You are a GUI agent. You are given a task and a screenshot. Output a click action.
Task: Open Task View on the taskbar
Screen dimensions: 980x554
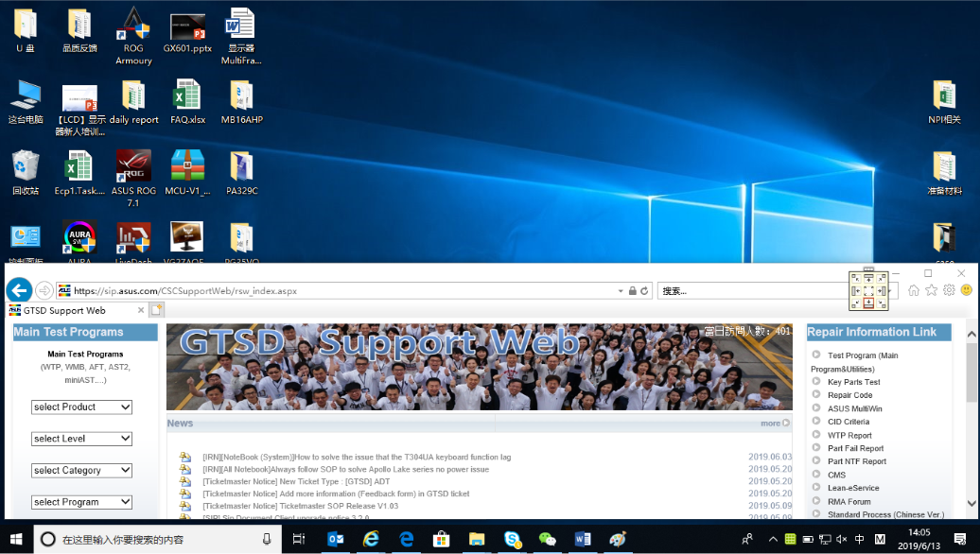[x=299, y=539]
